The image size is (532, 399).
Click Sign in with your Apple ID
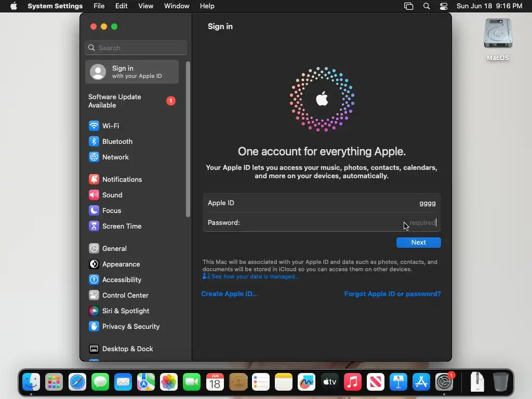click(132, 72)
